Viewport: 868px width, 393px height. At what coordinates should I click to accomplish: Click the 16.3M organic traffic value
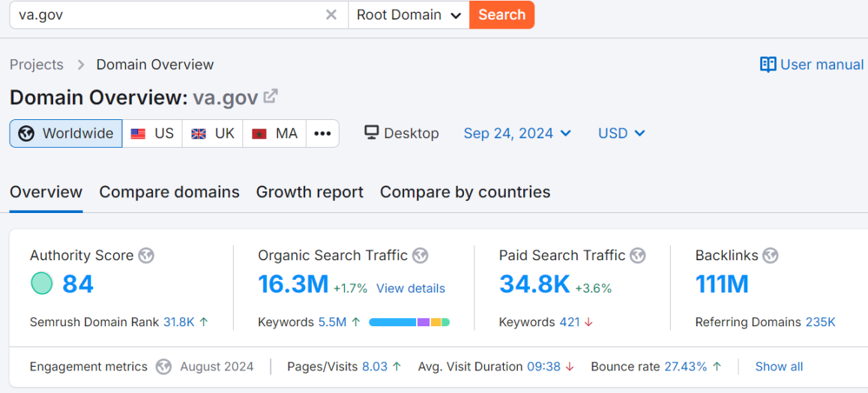point(293,284)
